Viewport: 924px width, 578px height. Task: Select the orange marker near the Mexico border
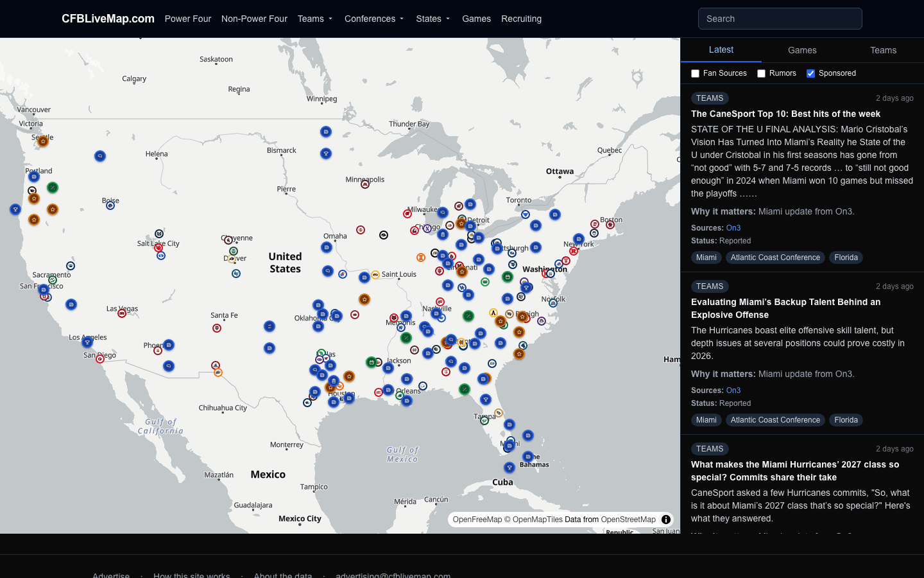pyautogui.click(x=218, y=372)
